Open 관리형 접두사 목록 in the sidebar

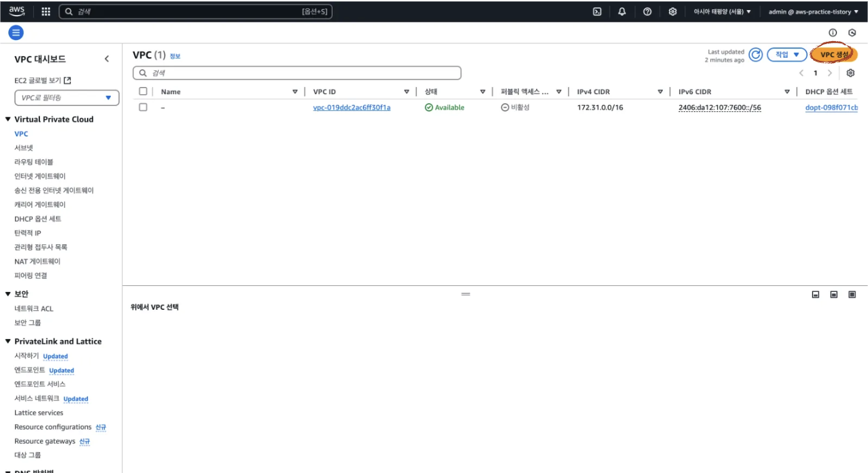pos(41,247)
